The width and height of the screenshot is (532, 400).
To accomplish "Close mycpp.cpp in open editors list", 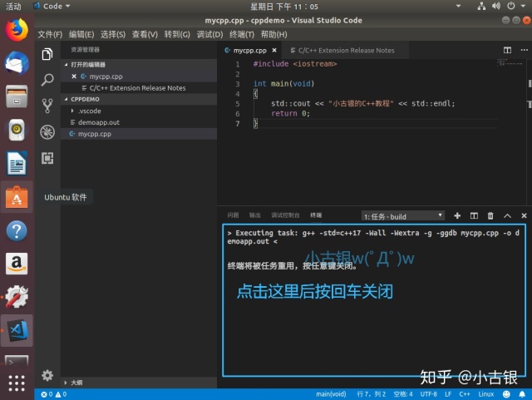I will point(74,77).
